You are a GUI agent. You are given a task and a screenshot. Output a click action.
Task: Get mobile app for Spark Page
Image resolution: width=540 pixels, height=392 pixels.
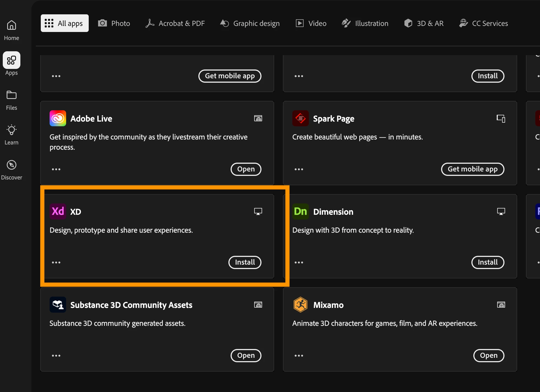pos(472,169)
